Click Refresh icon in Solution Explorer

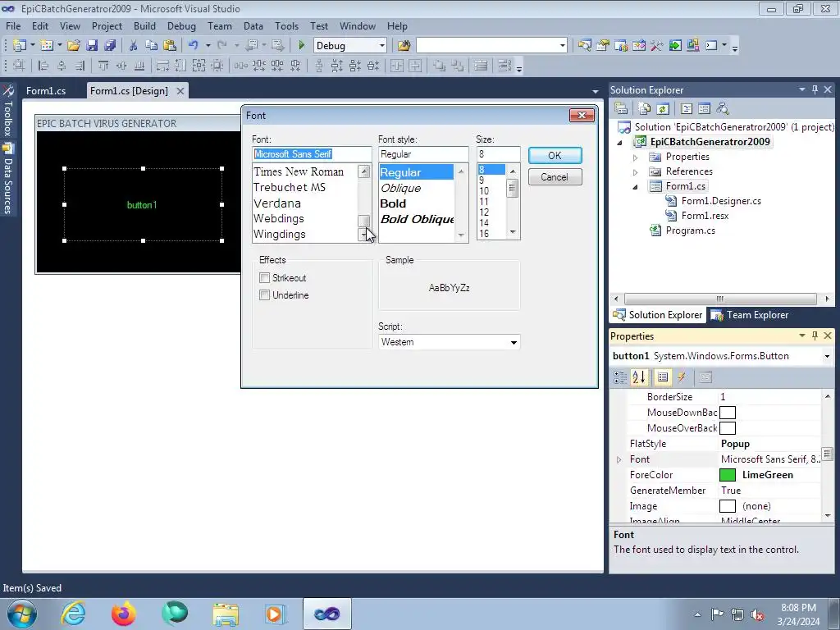pos(663,109)
